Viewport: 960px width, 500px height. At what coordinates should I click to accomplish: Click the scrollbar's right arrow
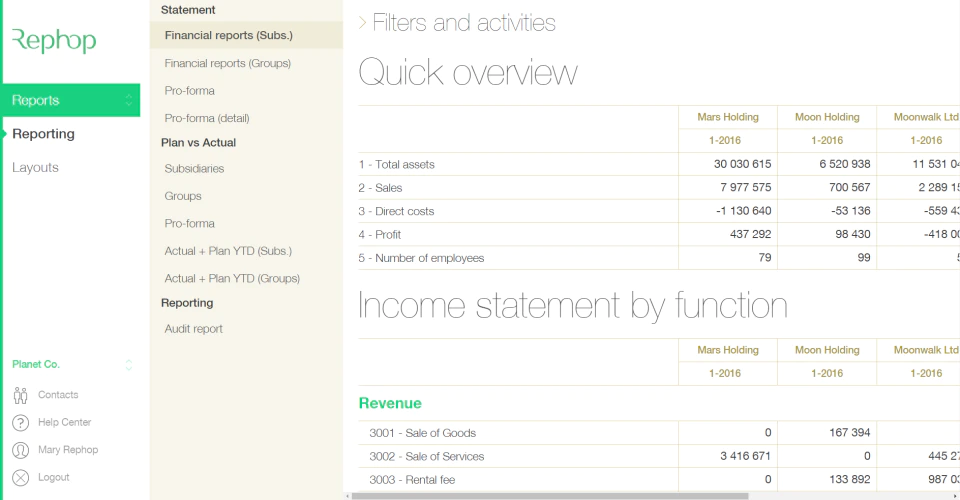pos(956,496)
